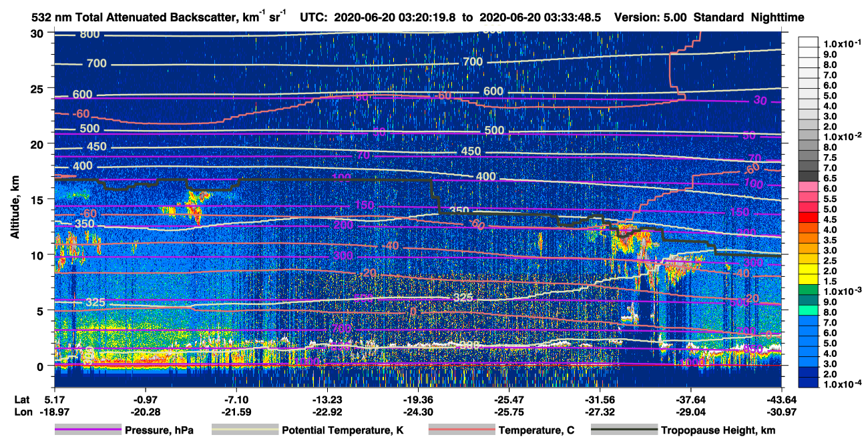The height and width of the screenshot is (445, 868).
Task: Click the "Lon" row label
Action: 22,412
